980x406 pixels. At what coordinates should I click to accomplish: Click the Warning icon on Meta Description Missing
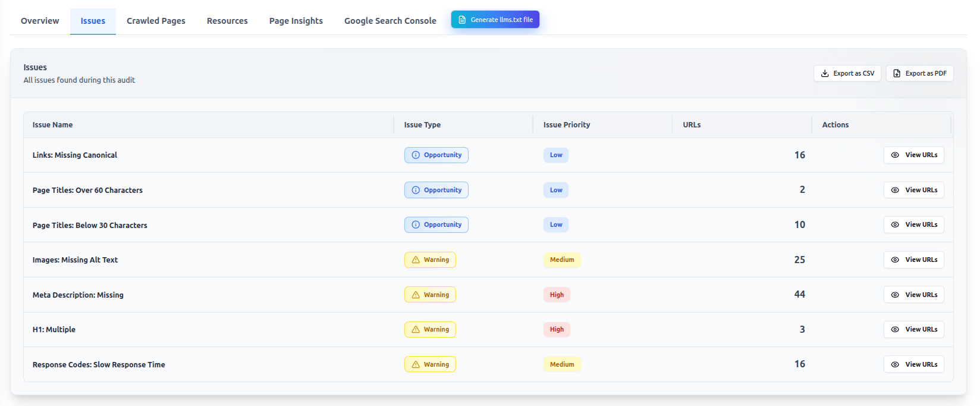click(x=416, y=295)
